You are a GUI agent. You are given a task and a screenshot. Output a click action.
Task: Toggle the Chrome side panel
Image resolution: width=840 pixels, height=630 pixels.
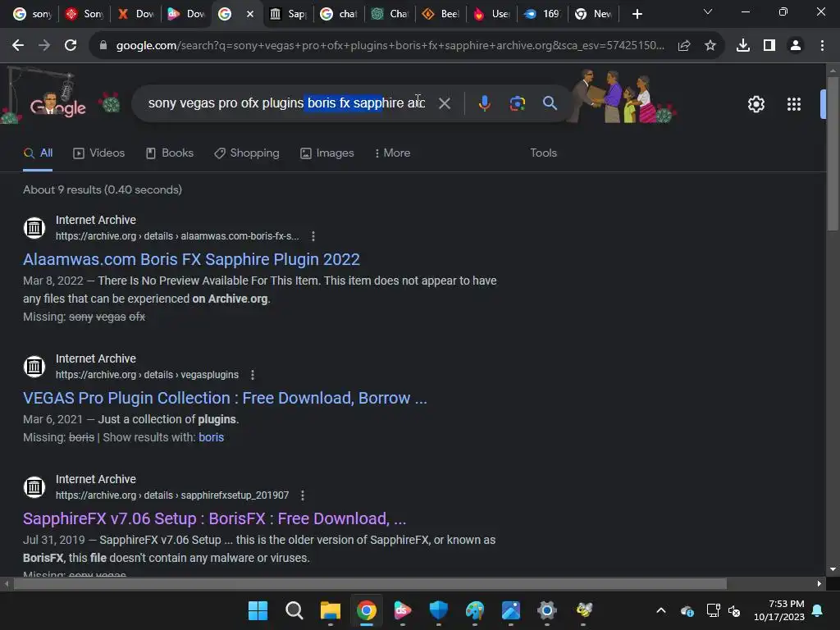[x=769, y=46]
